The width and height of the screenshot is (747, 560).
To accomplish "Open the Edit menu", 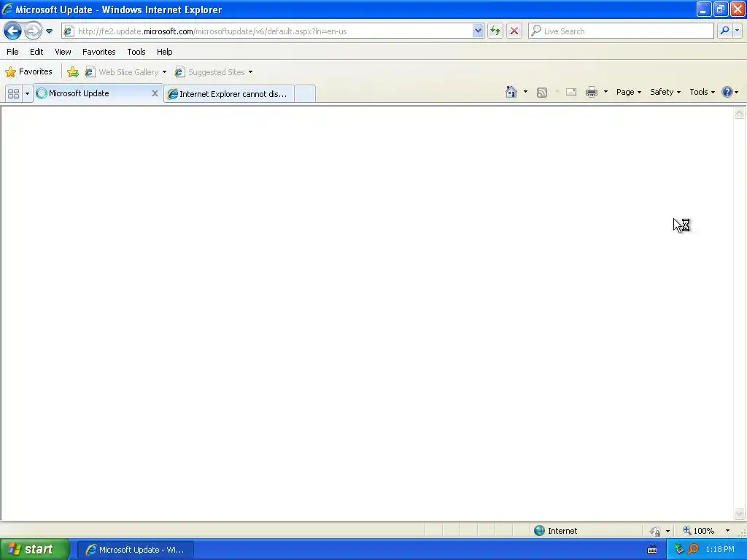I will click(x=36, y=52).
